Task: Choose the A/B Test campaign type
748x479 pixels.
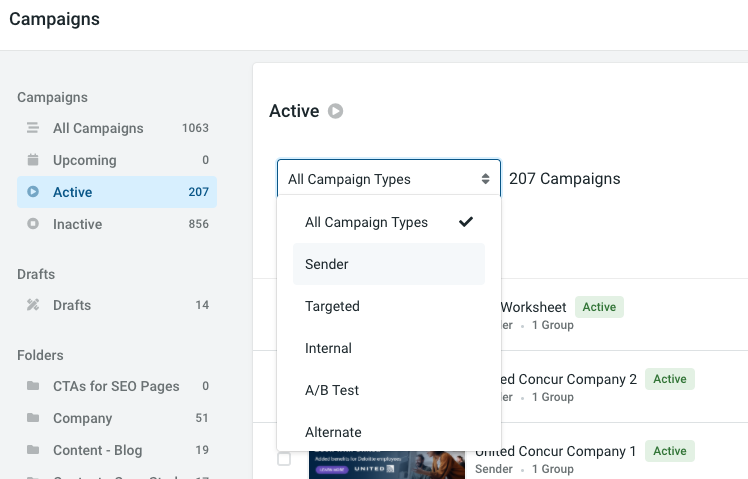Action: coord(389,390)
